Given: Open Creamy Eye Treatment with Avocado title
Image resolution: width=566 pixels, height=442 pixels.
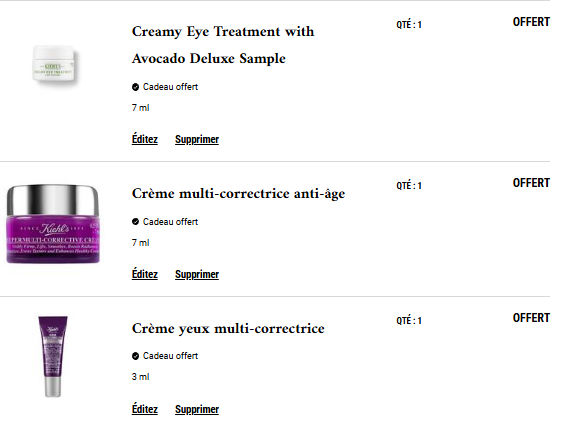Looking at the screenshot, I should click(x=223, y=45).
